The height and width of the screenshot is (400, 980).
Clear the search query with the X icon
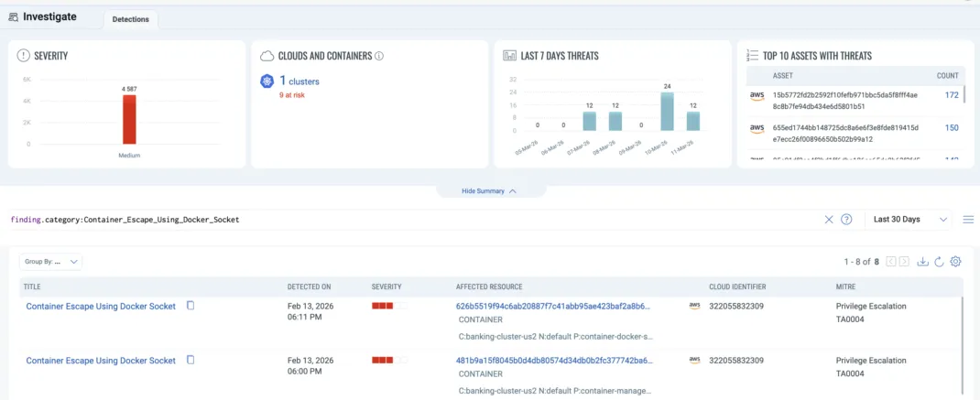(x=828, y=220)
